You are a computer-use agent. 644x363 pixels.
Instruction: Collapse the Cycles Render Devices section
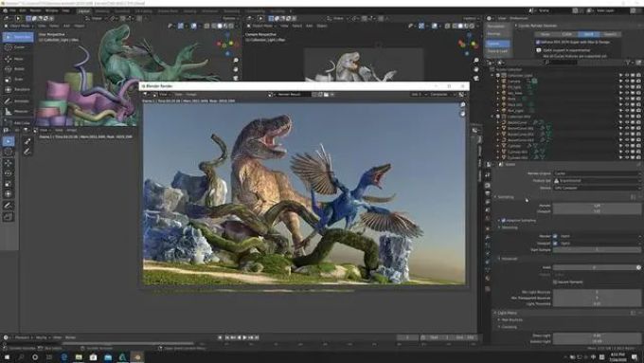(x=536, y=26)
